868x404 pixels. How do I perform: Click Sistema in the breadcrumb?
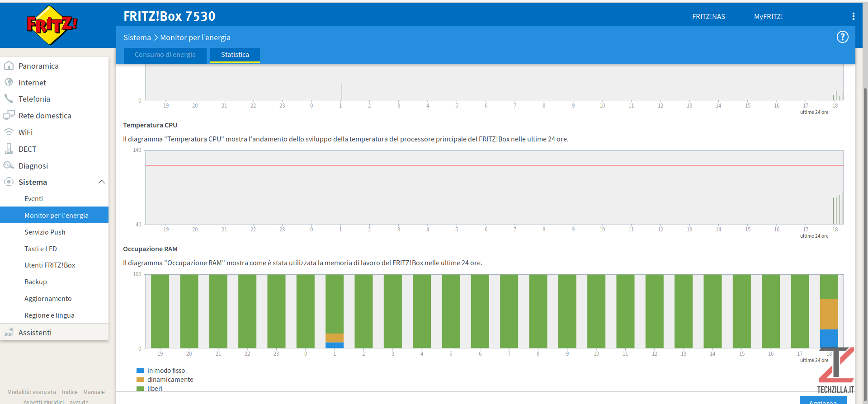pyautogui.click(x=137, y=38)
